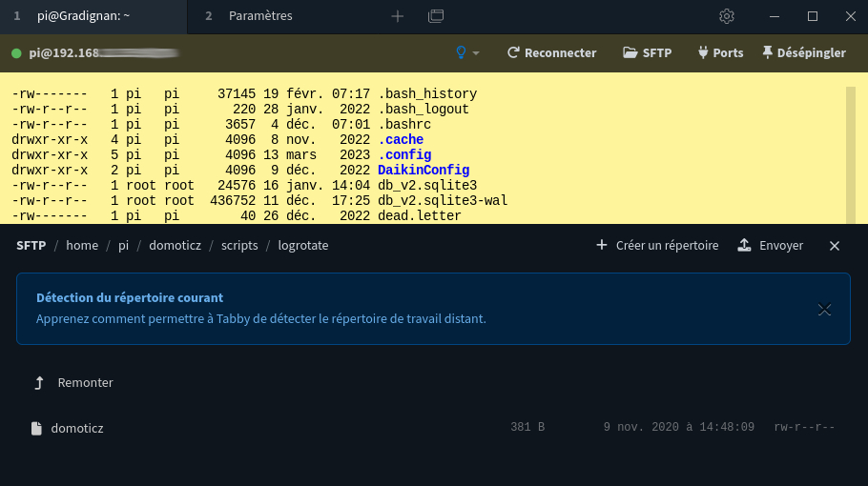
Task: Click the Reconnecter button
Action: point(551,53)
